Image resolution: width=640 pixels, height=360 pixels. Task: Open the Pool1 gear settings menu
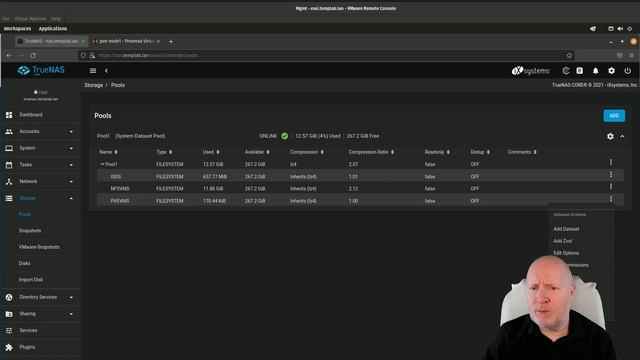point(610,136)
